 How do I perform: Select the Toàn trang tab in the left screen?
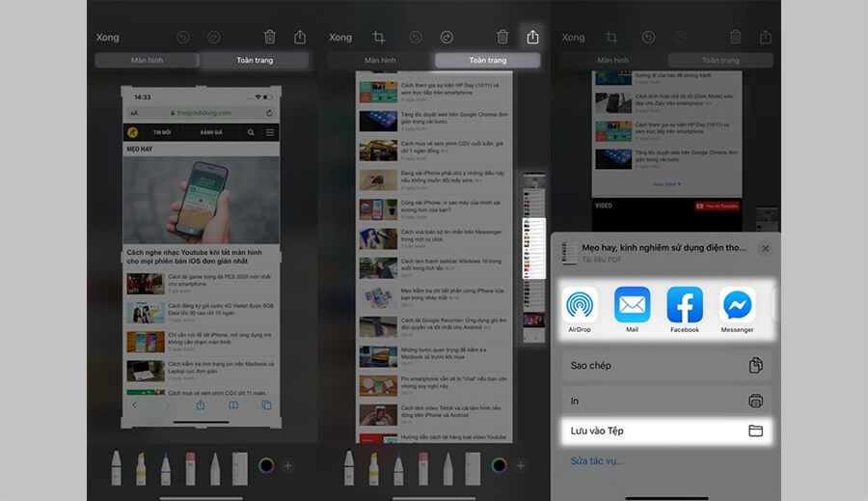point(255,60)
